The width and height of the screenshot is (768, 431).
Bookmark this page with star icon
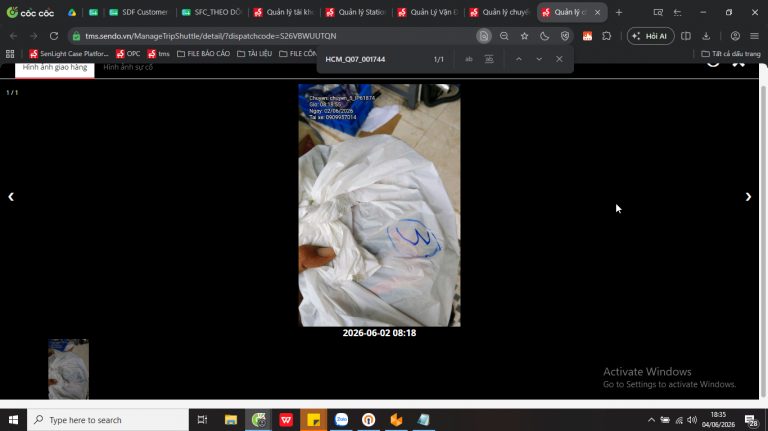click(525, 36)
